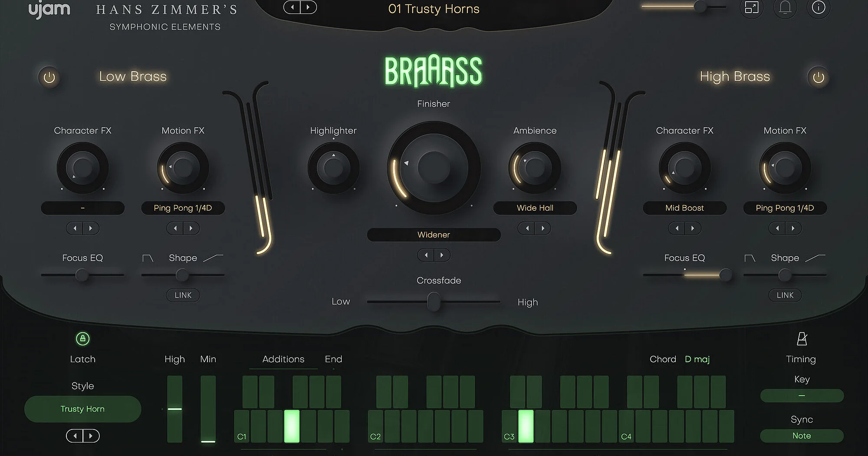Click the info icon in the top corner

coord(819,8)
